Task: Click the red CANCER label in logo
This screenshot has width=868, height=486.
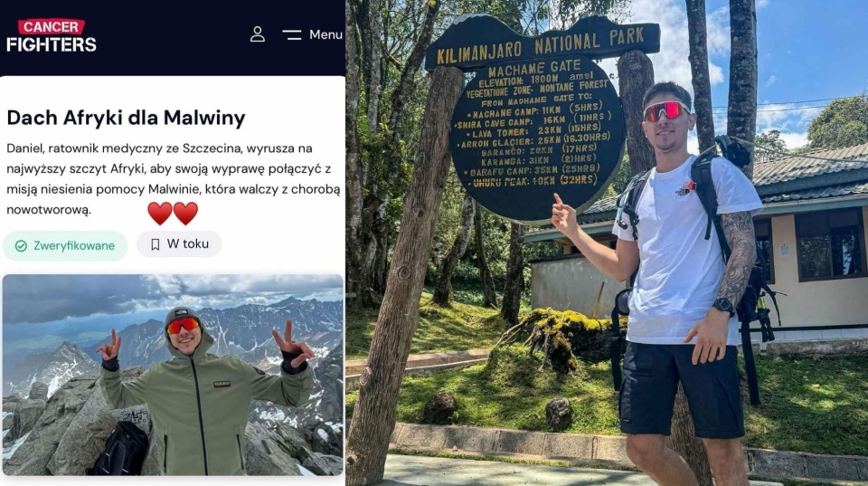Action: (51, 26)
